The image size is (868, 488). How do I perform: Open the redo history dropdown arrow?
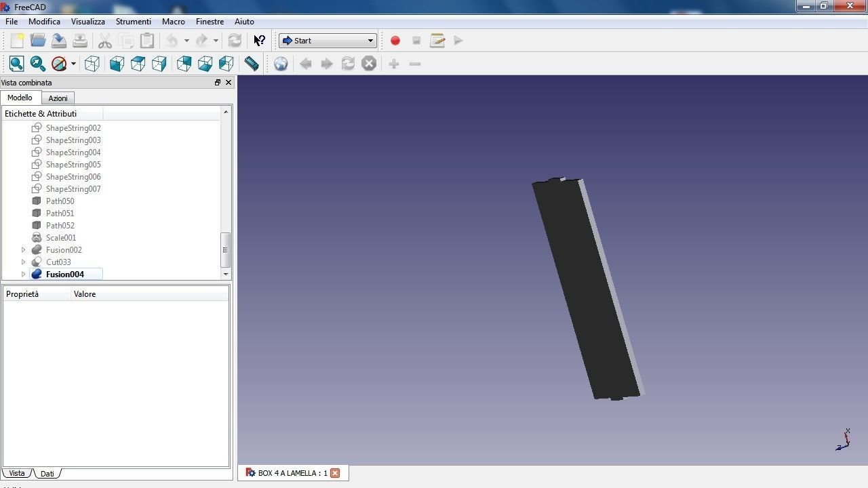click(x=216, y=41)
